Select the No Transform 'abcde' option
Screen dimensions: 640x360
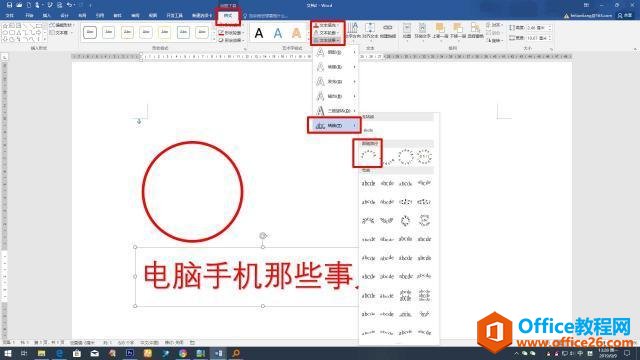pyautogui.click(x=369, y=131)
